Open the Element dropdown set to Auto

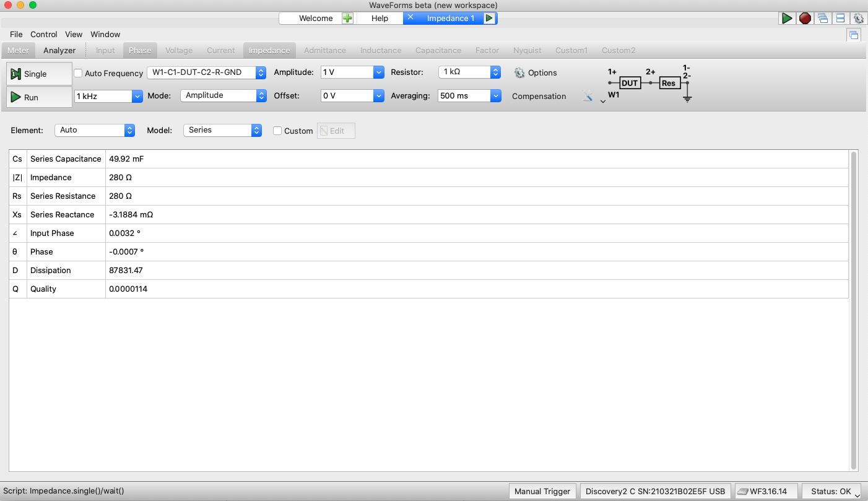point(95,130)
